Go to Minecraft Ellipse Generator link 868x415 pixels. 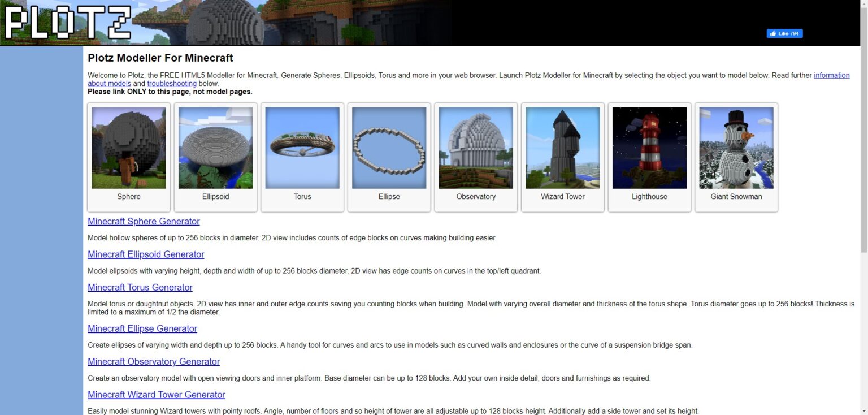[142, 328]
